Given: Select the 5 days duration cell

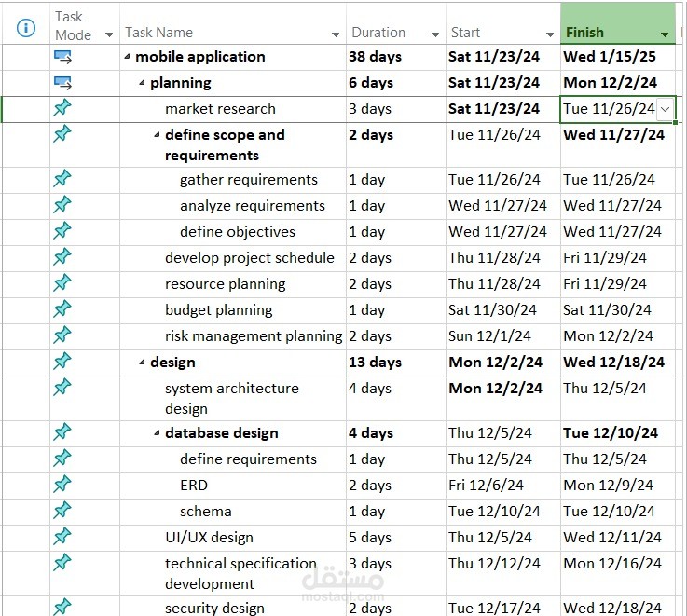Looking at the screenshot, I should [x=396, y=538].
